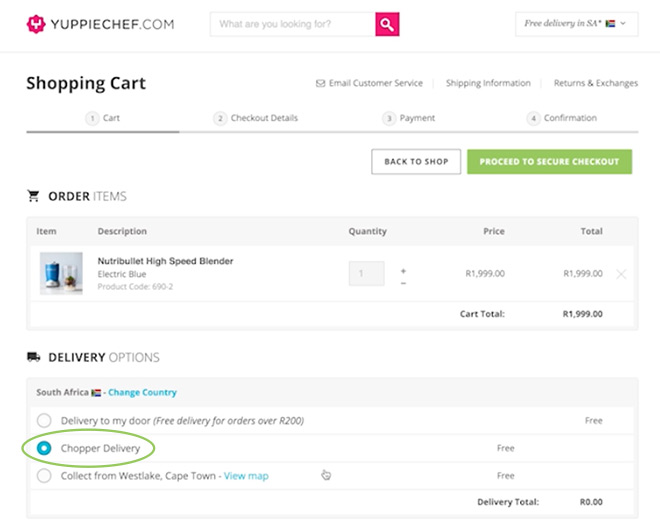
Task: Go to the Confirmation step
Action: pyautogui.click(x=562, y=118)
